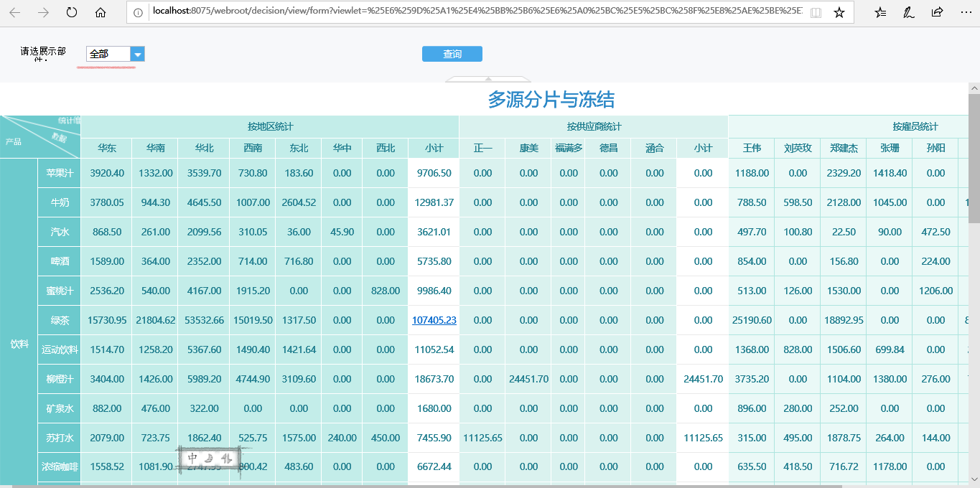Click the 全部 combo box text field
The height and width of the screenshot is (488, 980).
click(108, 54)
